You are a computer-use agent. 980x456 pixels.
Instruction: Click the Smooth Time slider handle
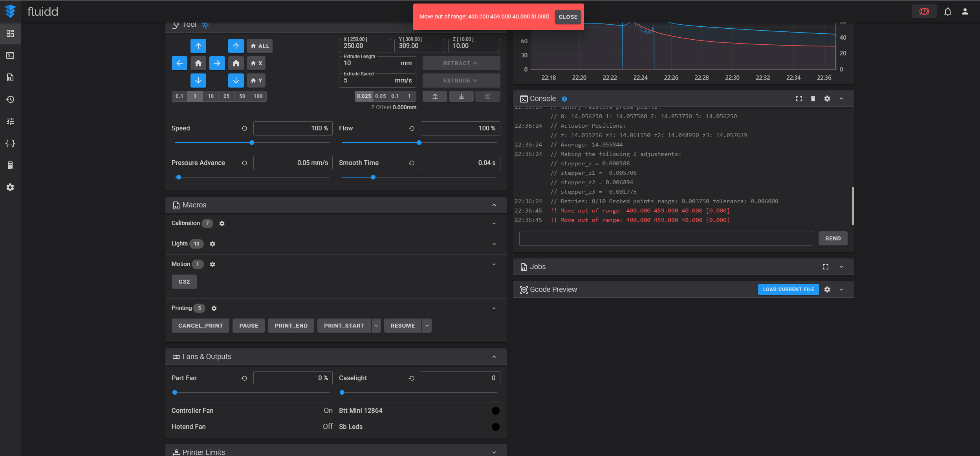(373, 177)
